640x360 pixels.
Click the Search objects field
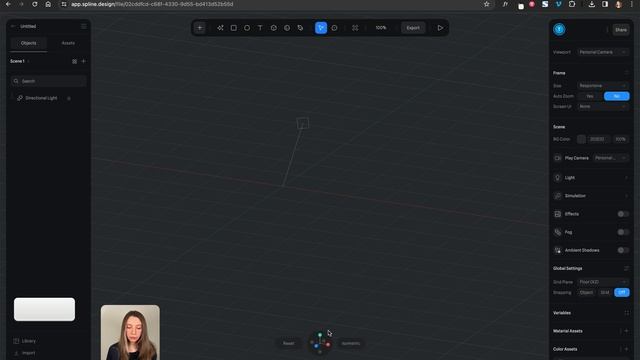click(49, 81)
